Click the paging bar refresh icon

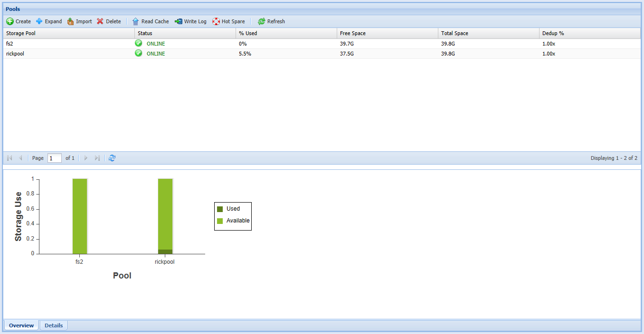tap(112, 158)
